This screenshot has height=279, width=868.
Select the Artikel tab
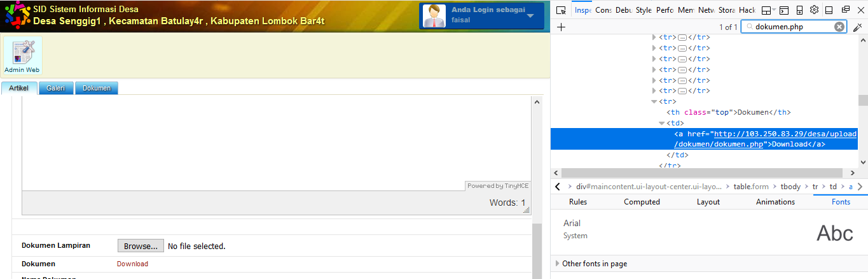click(19, 88)
